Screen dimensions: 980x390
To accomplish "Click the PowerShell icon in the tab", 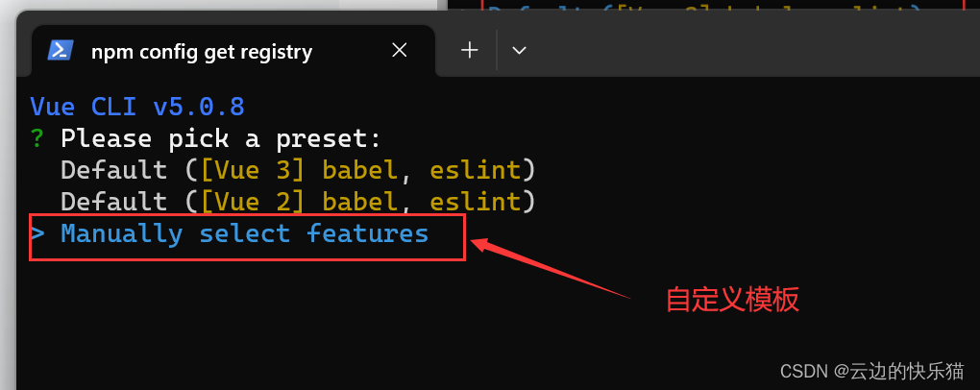I will click(x=61, y=51).
